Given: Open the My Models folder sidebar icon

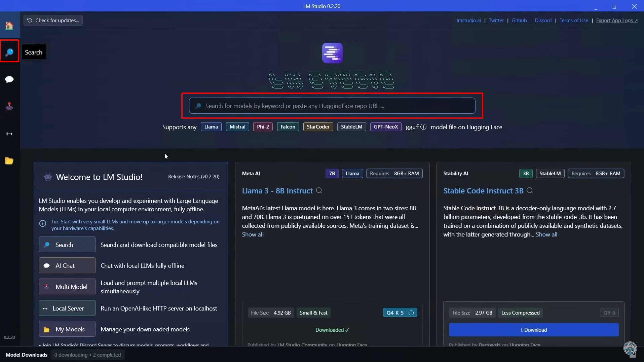Looking at the screenshot, I should point(9,161).
